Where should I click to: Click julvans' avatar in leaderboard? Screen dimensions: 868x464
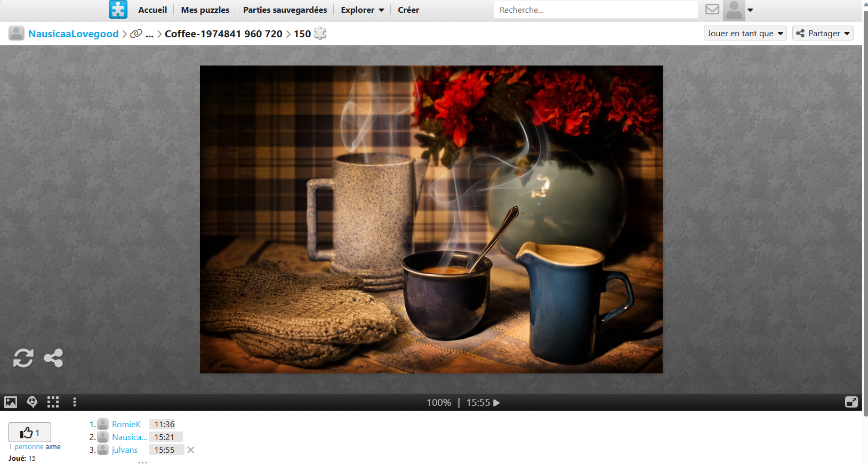pyautogui.click(x=103, y=450)
